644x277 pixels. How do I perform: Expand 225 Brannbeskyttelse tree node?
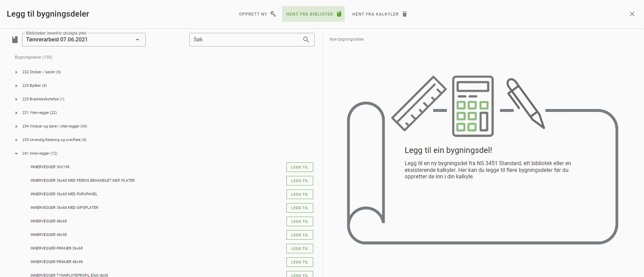(16, 99)
